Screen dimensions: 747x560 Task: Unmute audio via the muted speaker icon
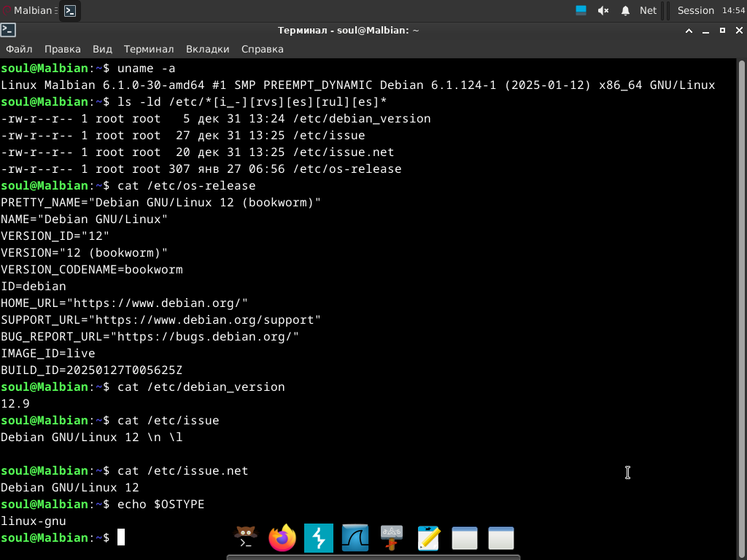click(603, 10)
